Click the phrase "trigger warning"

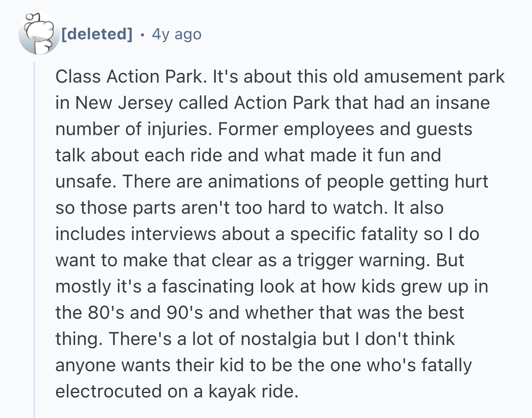(x=364, y=260)
